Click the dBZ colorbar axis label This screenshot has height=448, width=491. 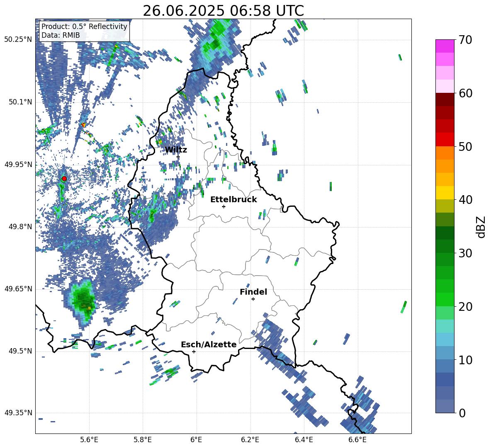pyautogui.click(x=481, y=227)
